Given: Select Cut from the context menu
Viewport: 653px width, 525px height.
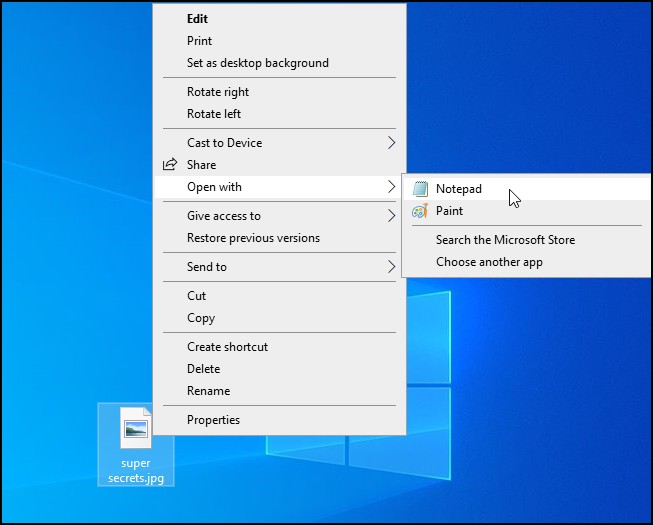Looking at the screenshot, I should point(196,296).
